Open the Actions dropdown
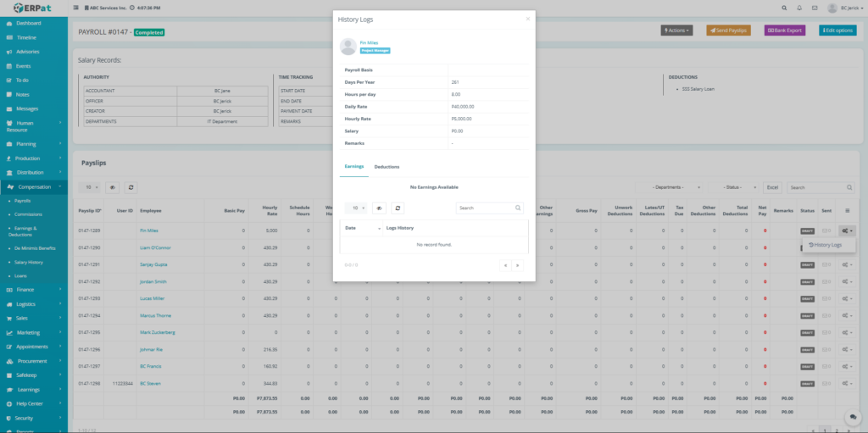 point(676,31)
